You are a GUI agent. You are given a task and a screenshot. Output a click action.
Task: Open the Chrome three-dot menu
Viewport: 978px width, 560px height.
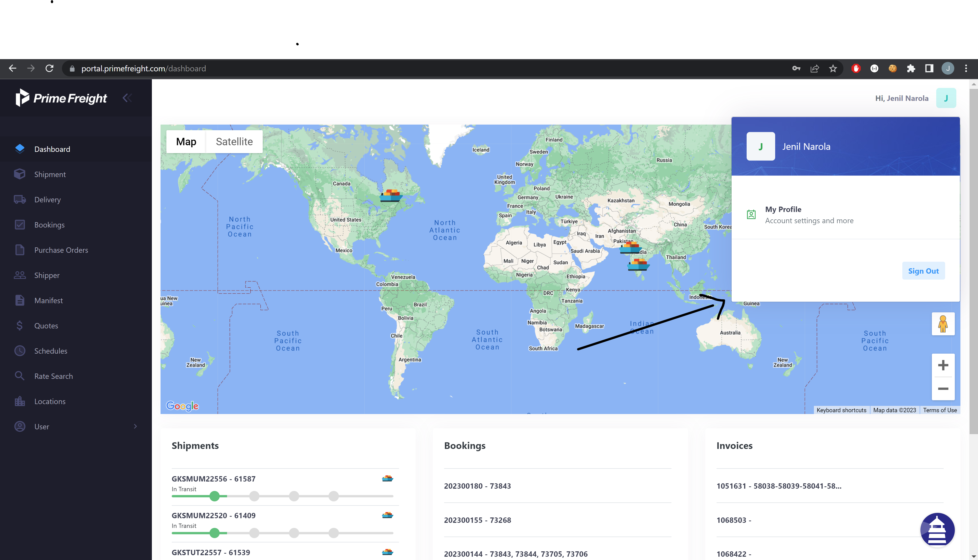pyautogui.click(x=966, y=69)
